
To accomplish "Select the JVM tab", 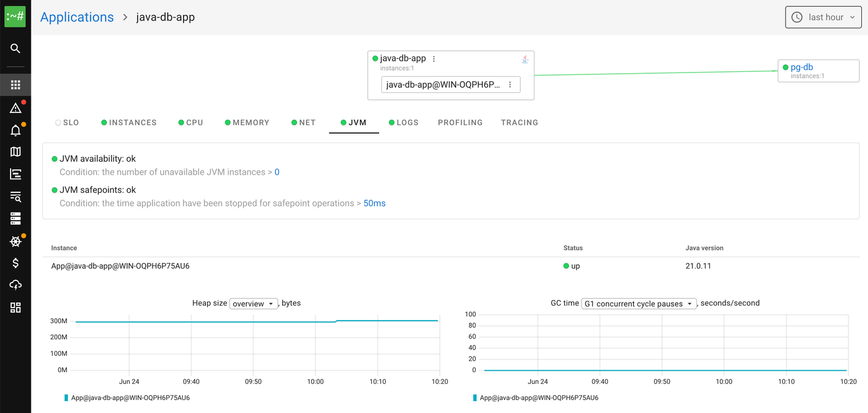I will (354, 123).
